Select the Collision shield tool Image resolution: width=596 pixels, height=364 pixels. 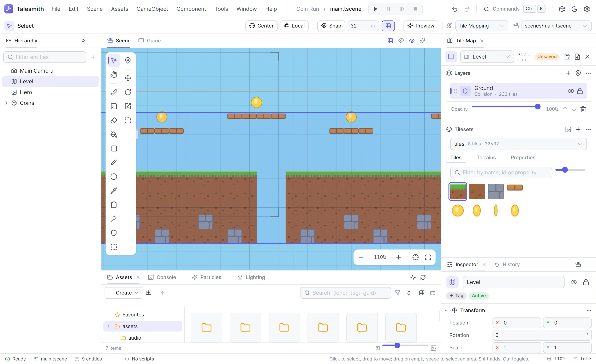[114, 233]
